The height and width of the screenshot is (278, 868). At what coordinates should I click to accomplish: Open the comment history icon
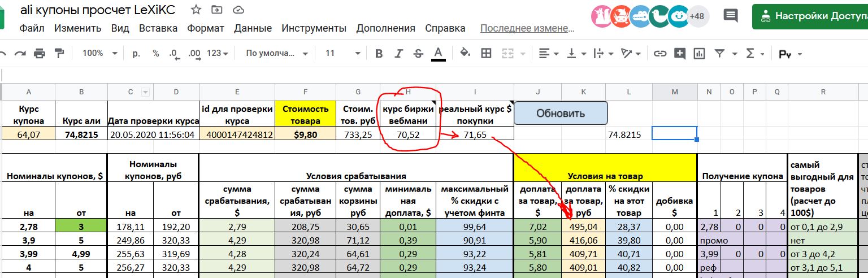(x=731, y=16)
